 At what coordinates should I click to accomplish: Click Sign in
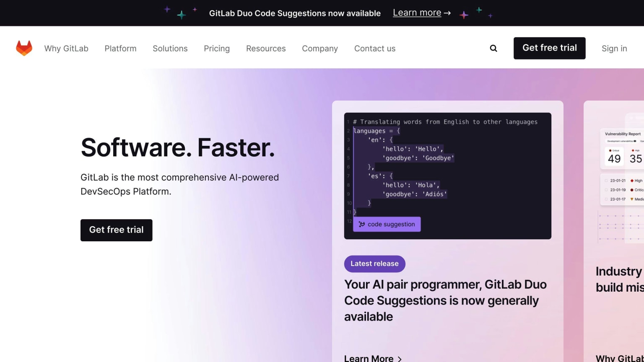pyautogui.click(x=614, y=48)
